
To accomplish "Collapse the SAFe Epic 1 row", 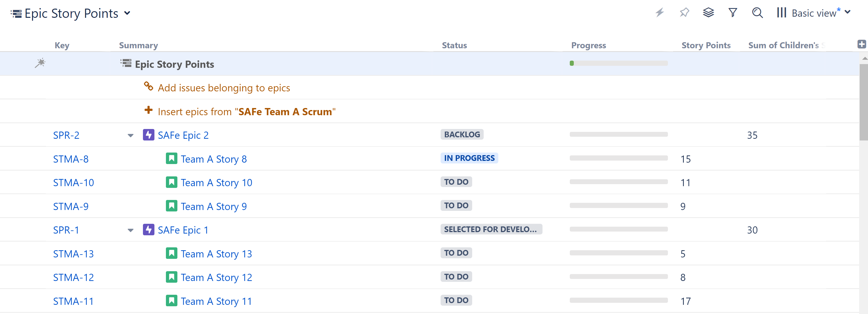I will coord(130,230).
